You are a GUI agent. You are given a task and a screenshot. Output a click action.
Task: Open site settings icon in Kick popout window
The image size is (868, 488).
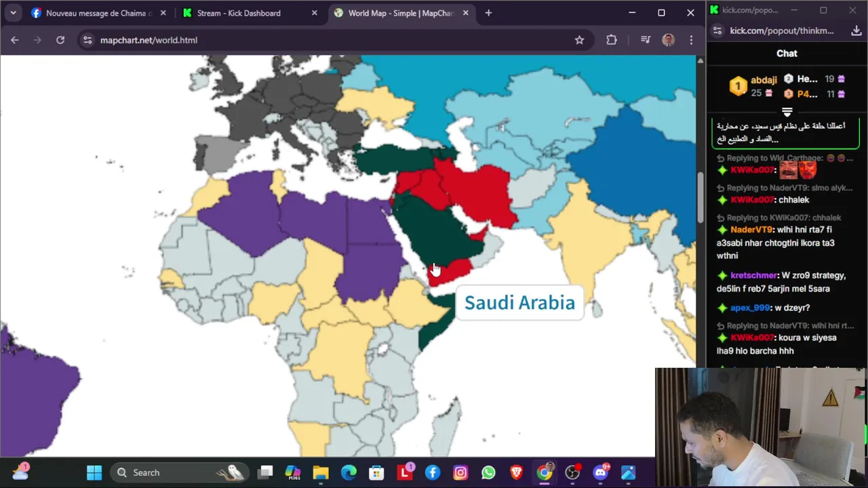coord(717,30)
